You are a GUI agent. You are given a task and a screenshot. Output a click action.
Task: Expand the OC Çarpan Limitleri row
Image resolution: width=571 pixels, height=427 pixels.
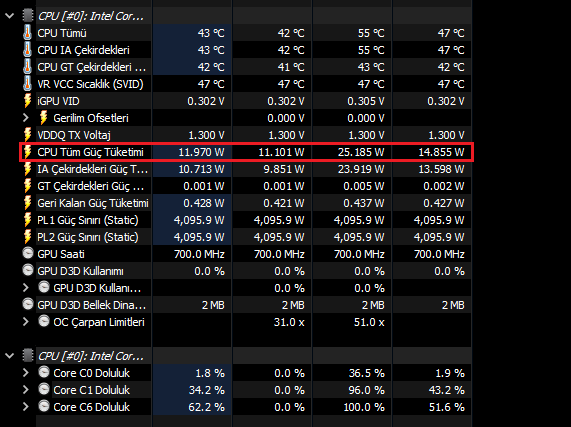[x=25, y=322]
